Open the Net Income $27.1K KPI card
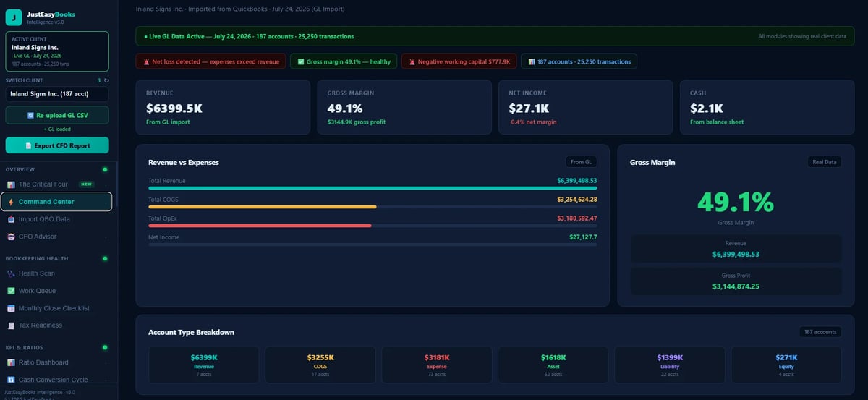 (x=586, y=107)
